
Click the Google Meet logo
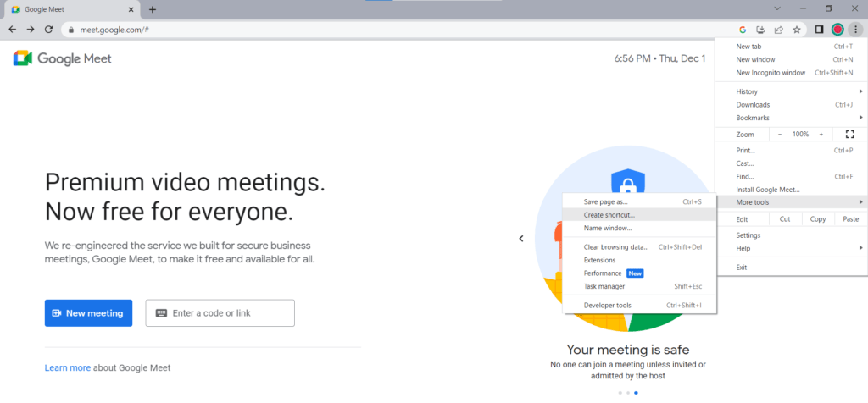tap(62, 58)
